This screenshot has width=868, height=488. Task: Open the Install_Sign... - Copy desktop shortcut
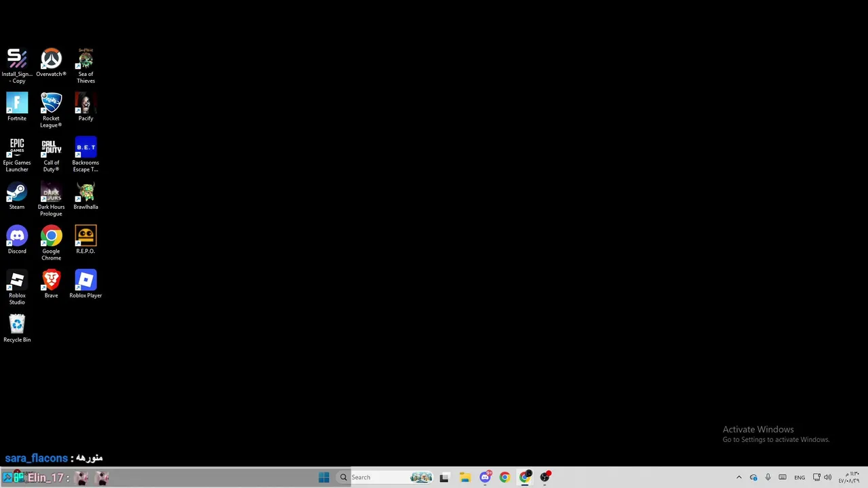17,66
